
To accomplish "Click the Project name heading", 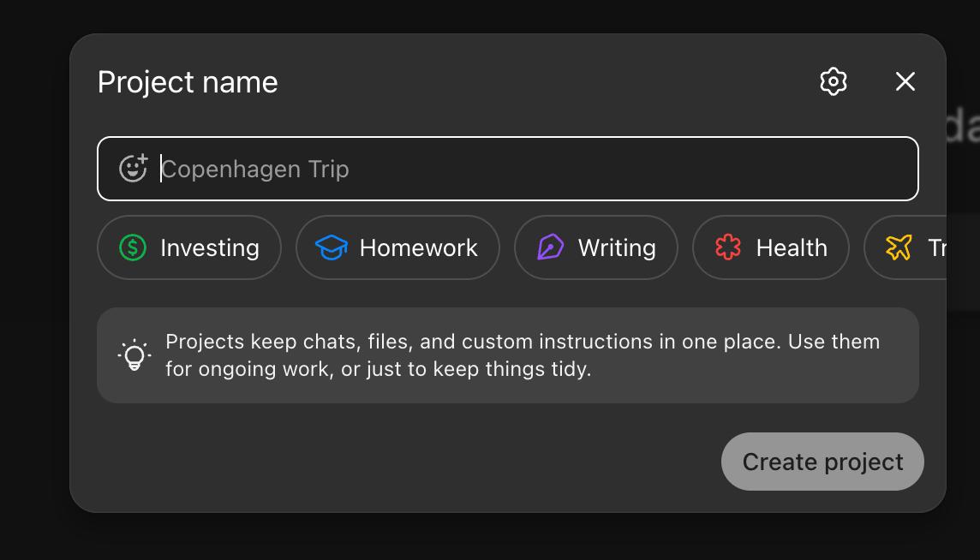I will pos(188,82).
